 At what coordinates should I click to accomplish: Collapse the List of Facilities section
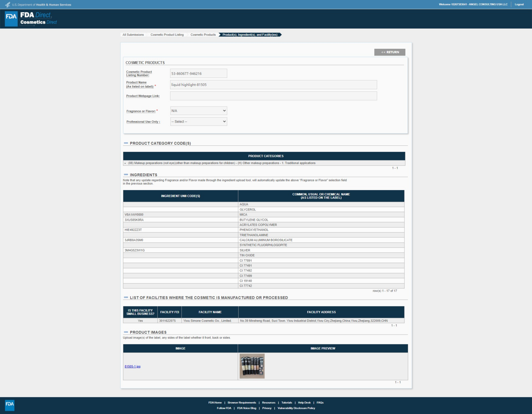[126, 297]
